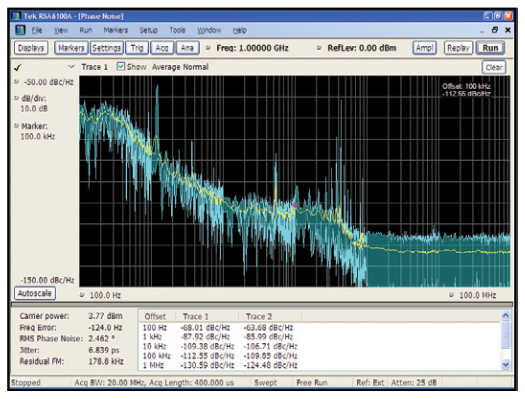Clear the trace with Clear button
This screenshot has width=525, height=399.
click(x=494, y=67)
